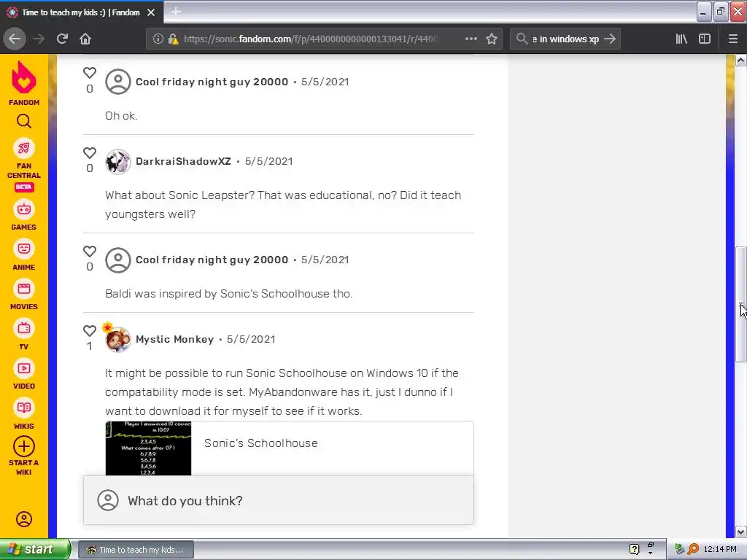Click the help question mark tray icon
Screen dimensions: 747x560
634,550
